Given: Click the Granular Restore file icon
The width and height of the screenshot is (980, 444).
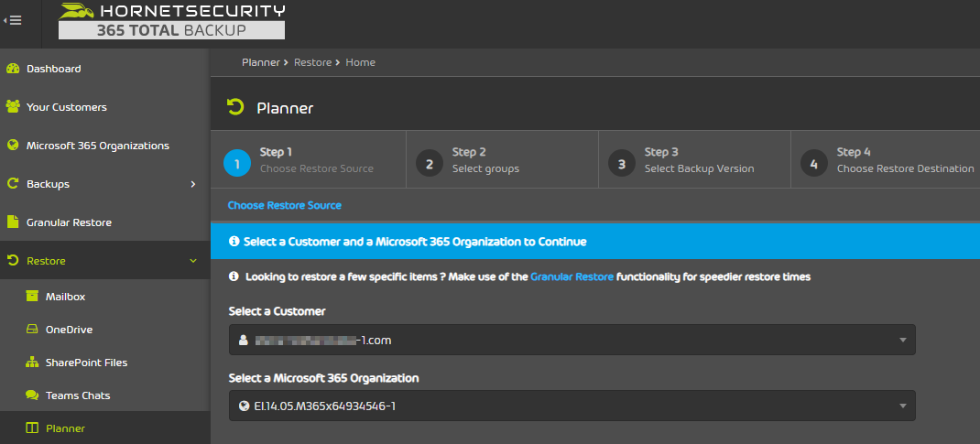Looking at the screenshot, I should (x=13, y=222).
